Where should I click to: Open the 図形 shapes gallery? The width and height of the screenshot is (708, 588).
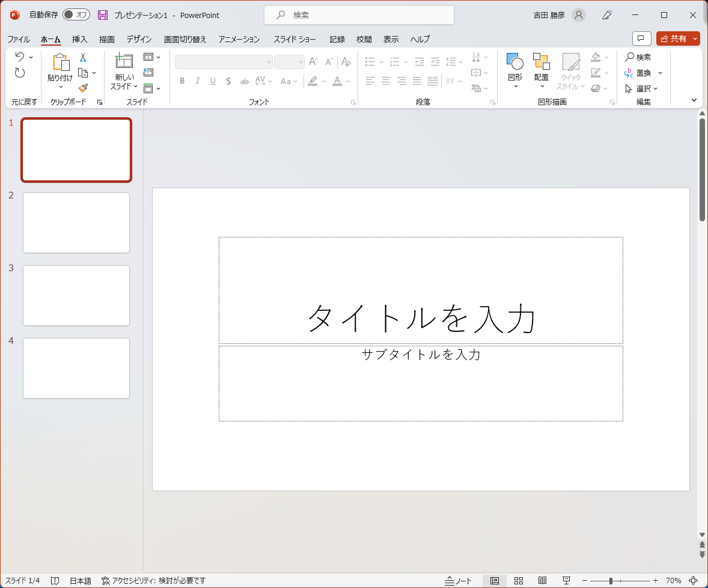coord(515,62)
